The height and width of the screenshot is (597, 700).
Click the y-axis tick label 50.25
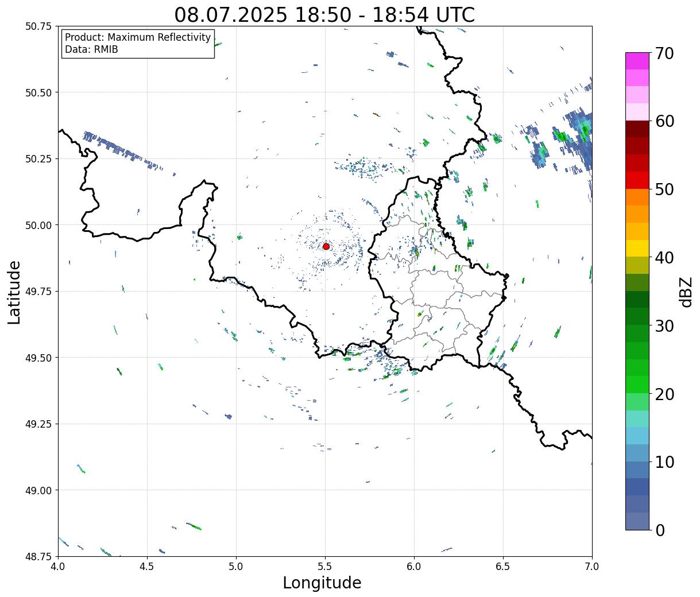[38, 159]
